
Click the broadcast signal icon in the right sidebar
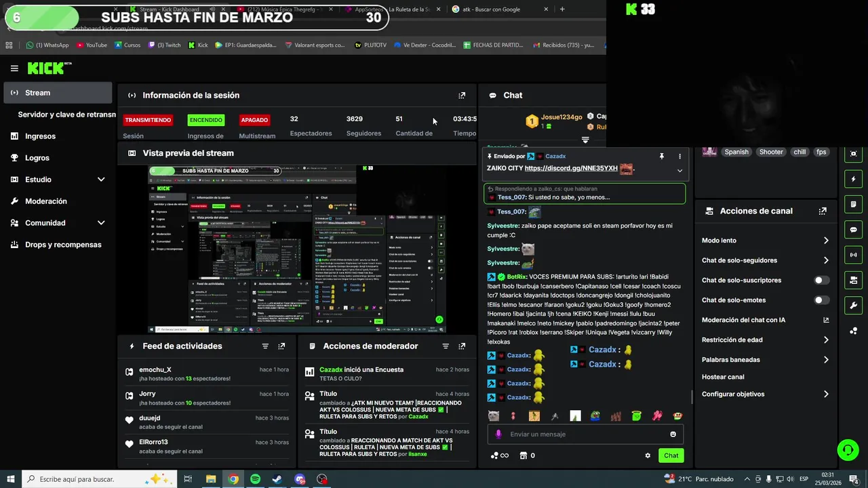click(x=854, y=255)
